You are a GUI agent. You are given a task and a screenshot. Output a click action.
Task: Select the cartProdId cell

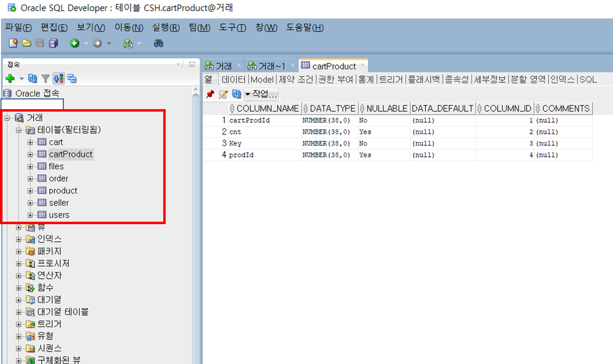click(x=265, y=120)
